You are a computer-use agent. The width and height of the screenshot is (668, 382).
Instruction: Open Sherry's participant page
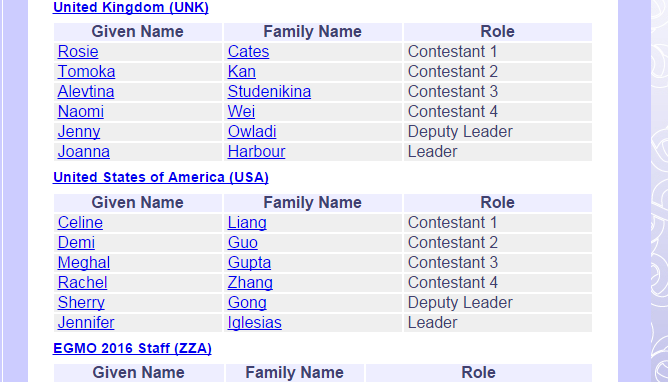pyautogui.click(x=81, y=303)
